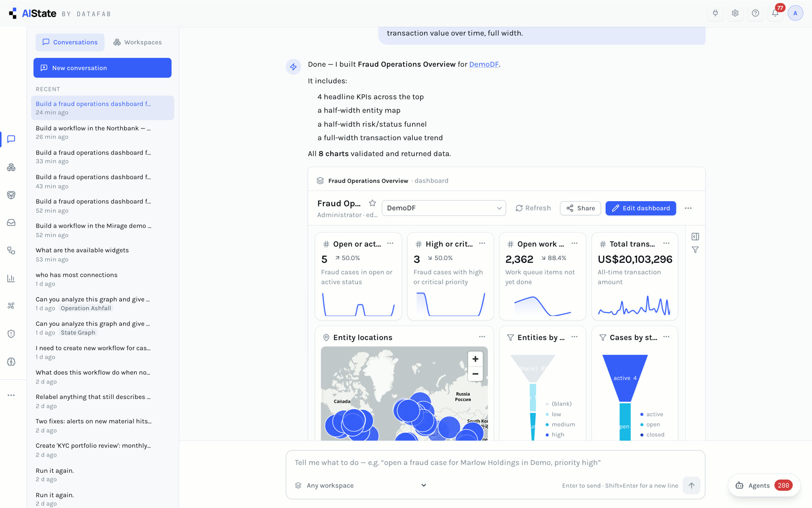Click the active 4 funnel segment
812x508 pixels.
click(x=625, y=378)
